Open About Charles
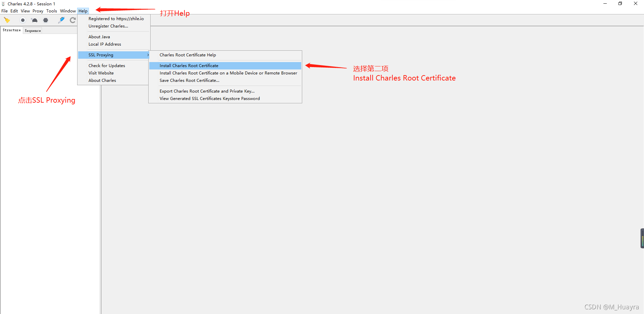 tap(114, 81)
